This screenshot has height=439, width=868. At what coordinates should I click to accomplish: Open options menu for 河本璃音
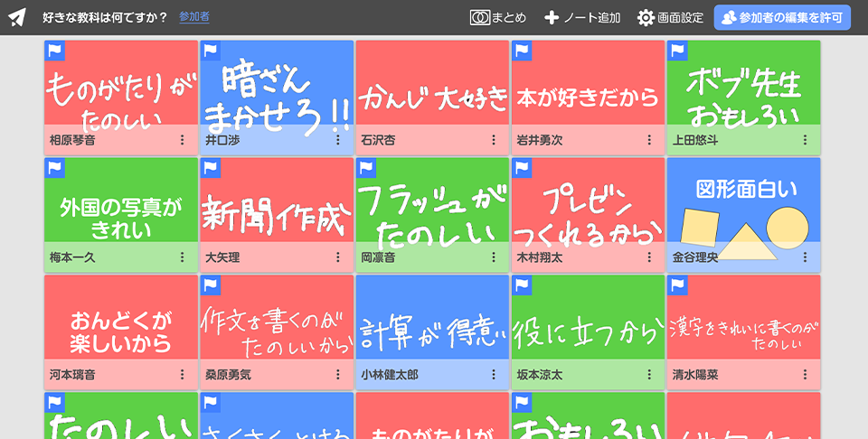point(182,375)
